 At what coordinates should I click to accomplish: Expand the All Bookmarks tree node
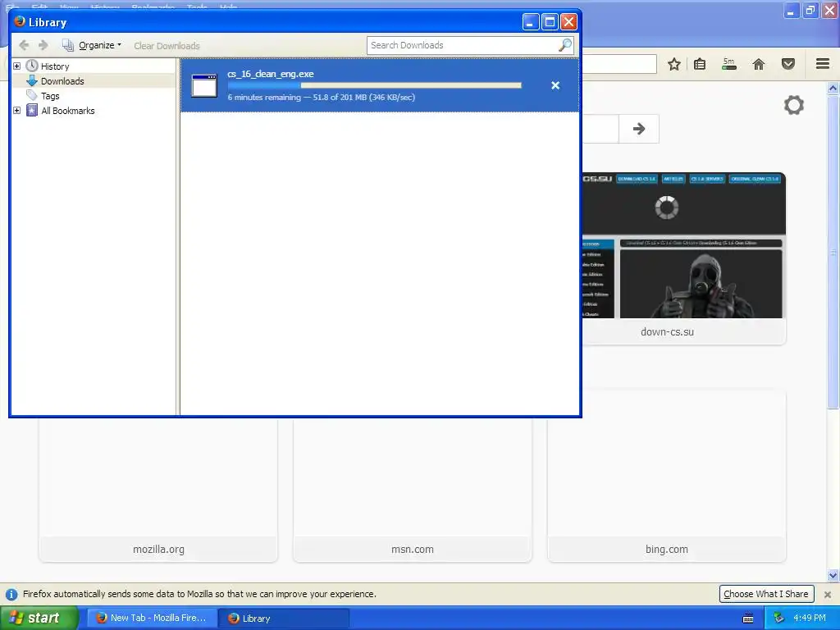[17, 111]
